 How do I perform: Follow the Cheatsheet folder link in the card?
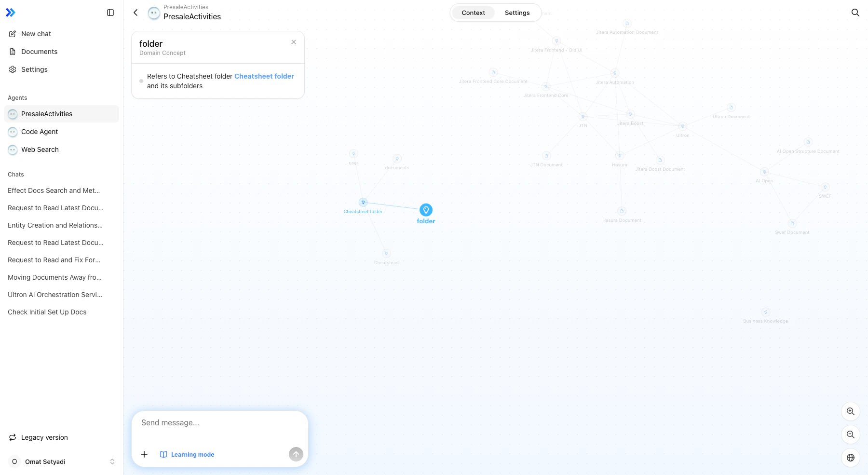pyautogui.click(x=264, y=76)
